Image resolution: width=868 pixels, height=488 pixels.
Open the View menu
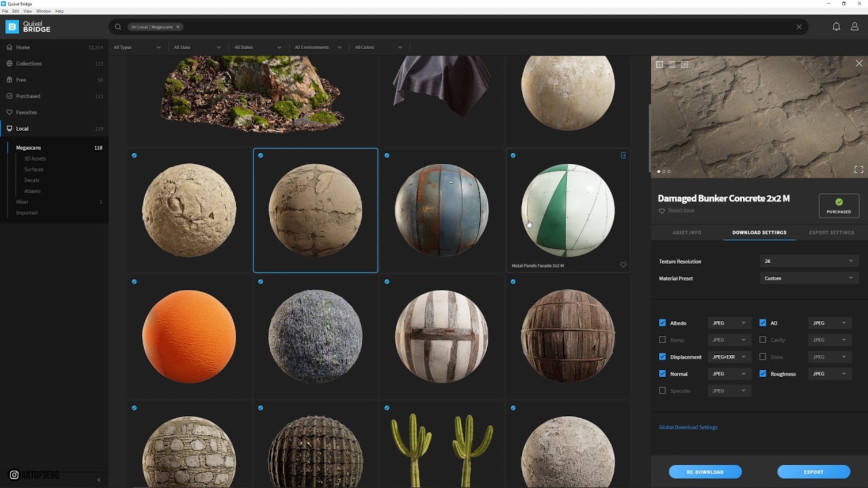pyautogui.click(x=28, y=12)
